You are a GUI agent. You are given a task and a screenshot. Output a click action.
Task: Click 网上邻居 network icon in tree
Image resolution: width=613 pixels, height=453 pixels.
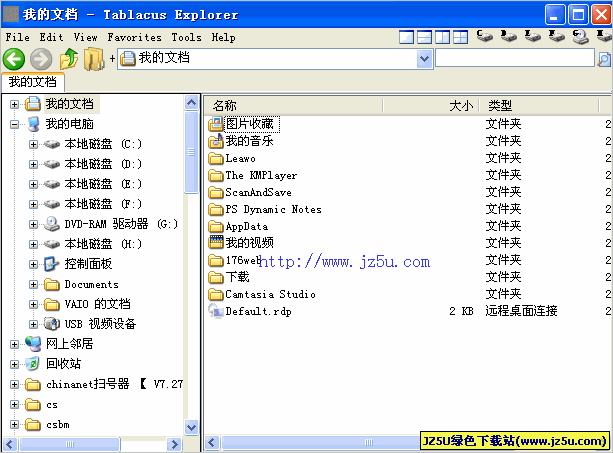(33, 344)
